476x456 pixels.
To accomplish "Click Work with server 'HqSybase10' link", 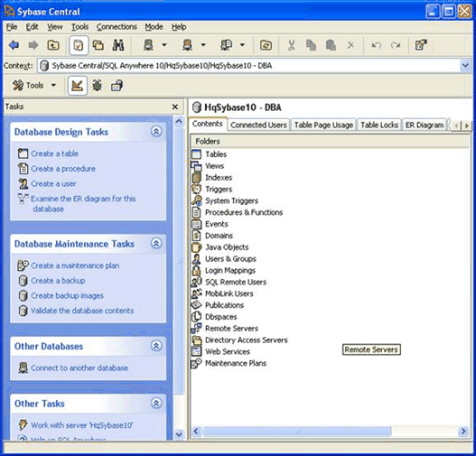I will coord(82,425).
